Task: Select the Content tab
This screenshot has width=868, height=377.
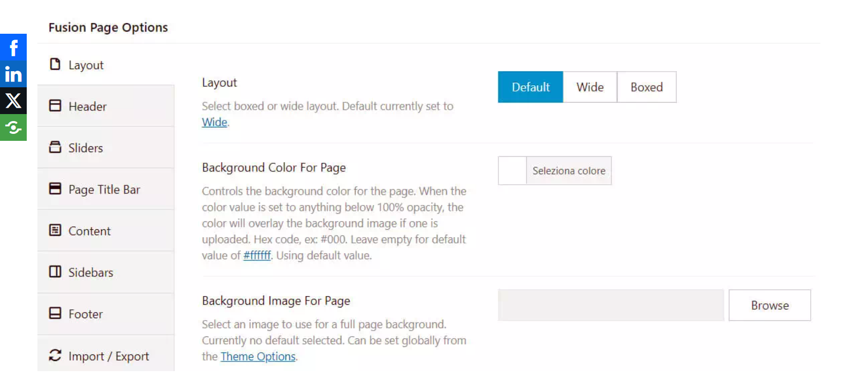Action: [x=106, y=230]
